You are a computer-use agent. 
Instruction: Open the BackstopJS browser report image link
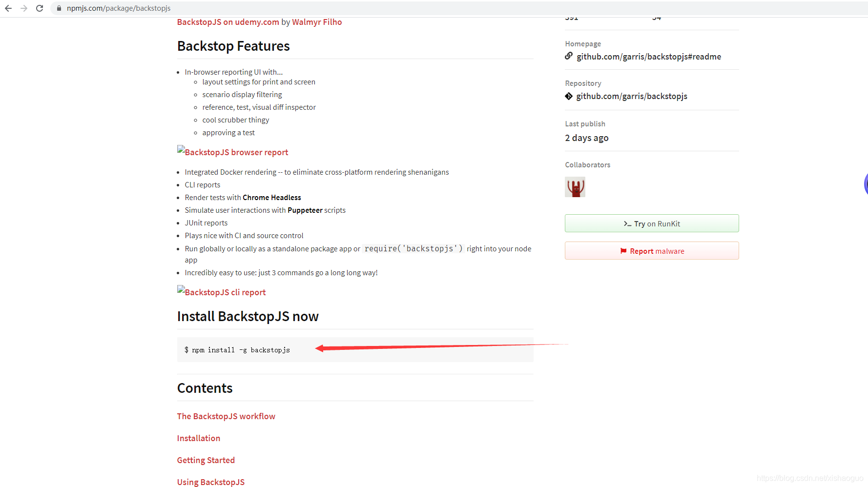tap(232, 151)
